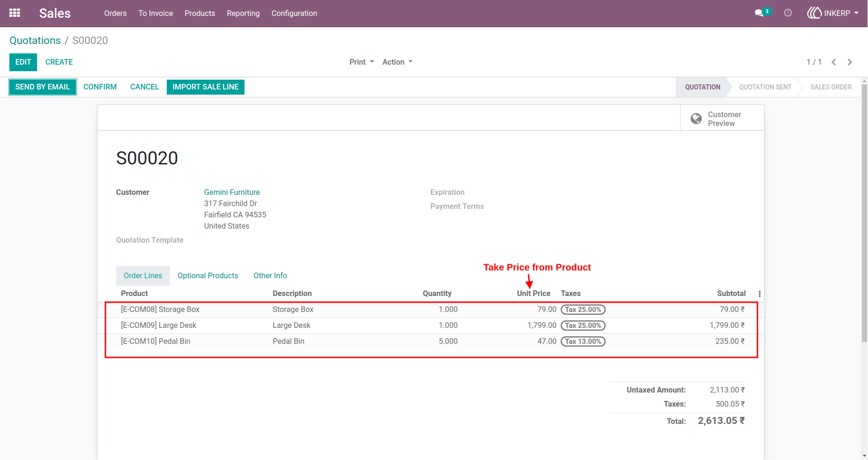The height and width of the screenshot is (460, 868).
Task: Open the Configuration menu
Action: click(x=294, y=13)
